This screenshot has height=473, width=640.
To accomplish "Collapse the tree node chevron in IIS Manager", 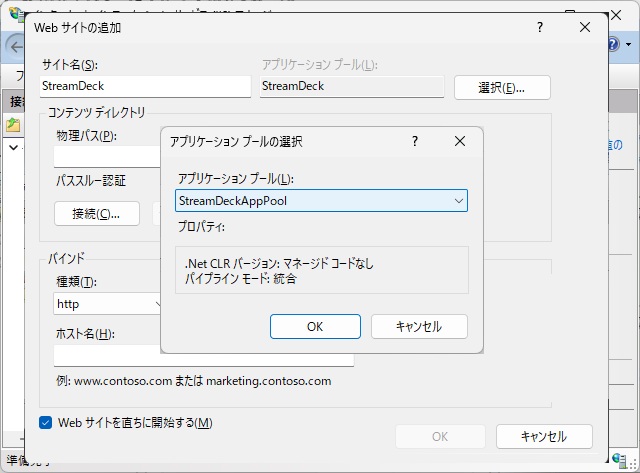I will click(x=13, y=147).
